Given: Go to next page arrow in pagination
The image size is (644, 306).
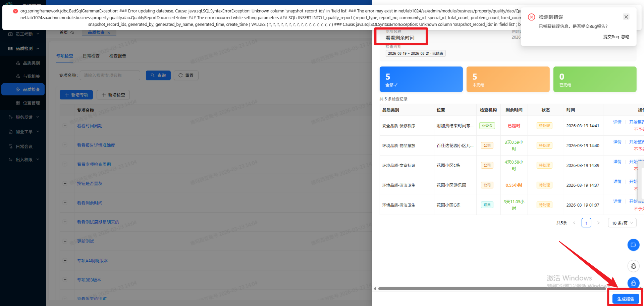Looking at the screenshot, I should click(598, 223).
